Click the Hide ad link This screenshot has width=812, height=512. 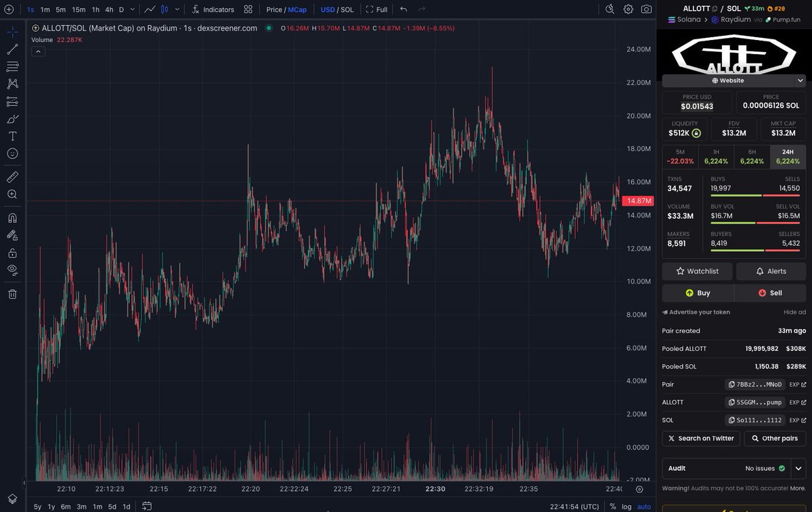click(x=794, y=312)
